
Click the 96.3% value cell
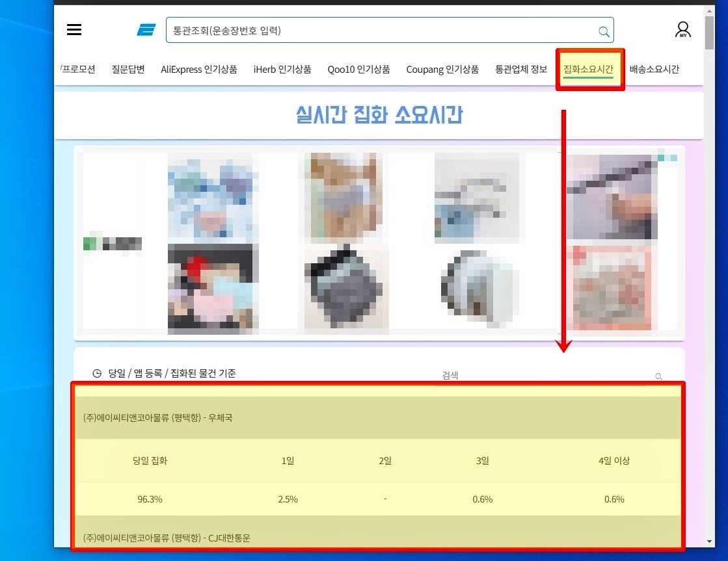pyautogui.click(x=150, y=499)
